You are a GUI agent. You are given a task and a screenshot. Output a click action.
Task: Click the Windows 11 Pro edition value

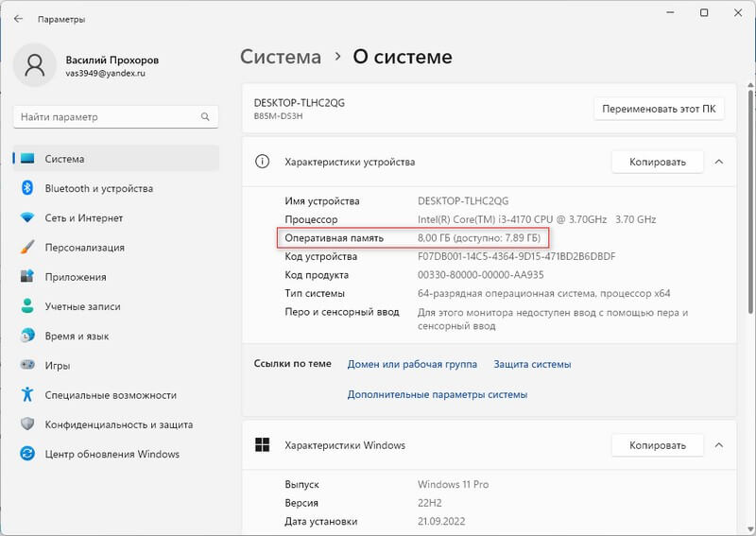coord(454,484)
